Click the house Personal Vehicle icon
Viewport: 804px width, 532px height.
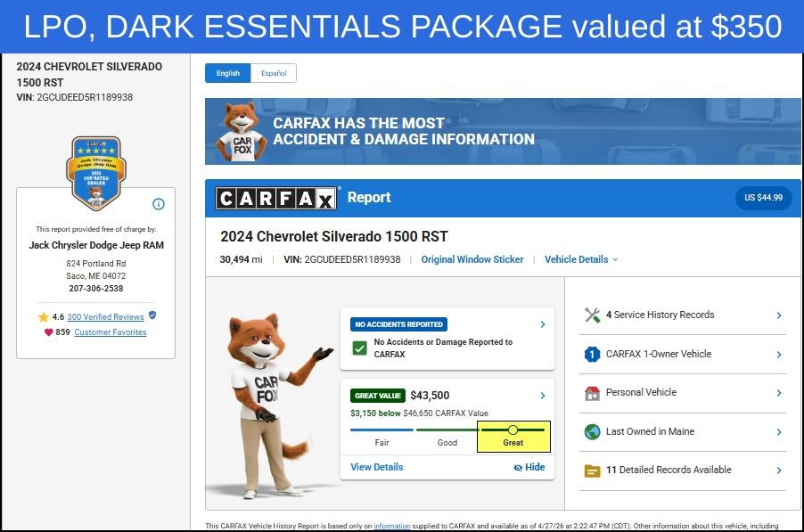[592, 393]
